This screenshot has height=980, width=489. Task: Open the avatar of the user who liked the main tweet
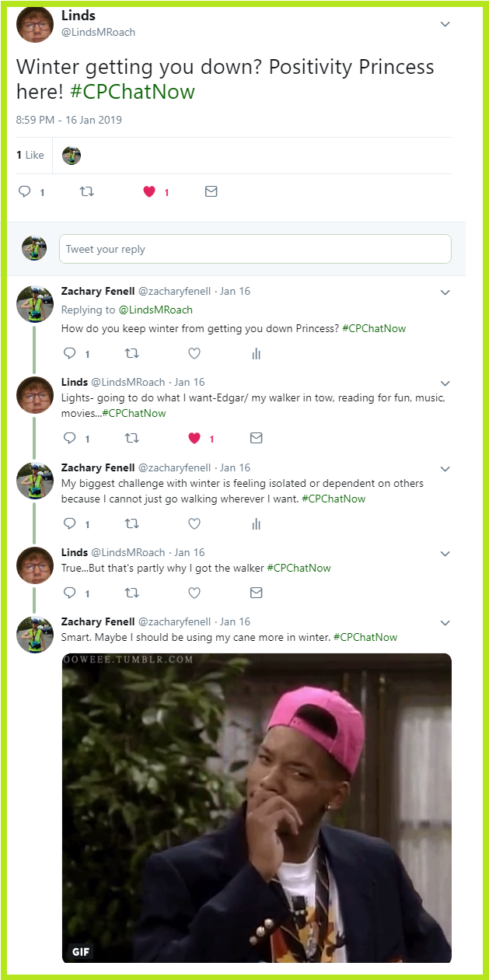[72, 155]
